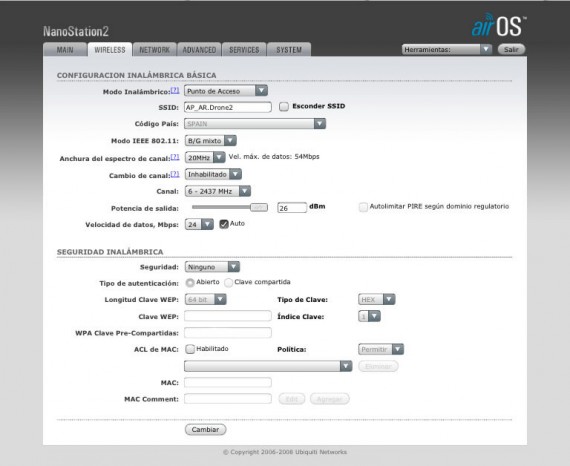Image resolution: width=570 pixels, height=466 pixels.
Task: Open help link for Modo Inalámbrico
Action: pyautogui.click(x=175, y=90)
